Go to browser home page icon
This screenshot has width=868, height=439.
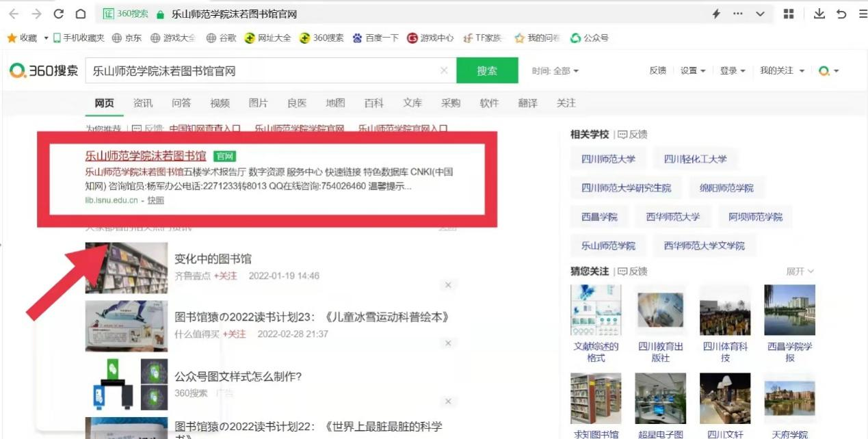(80, 14)
